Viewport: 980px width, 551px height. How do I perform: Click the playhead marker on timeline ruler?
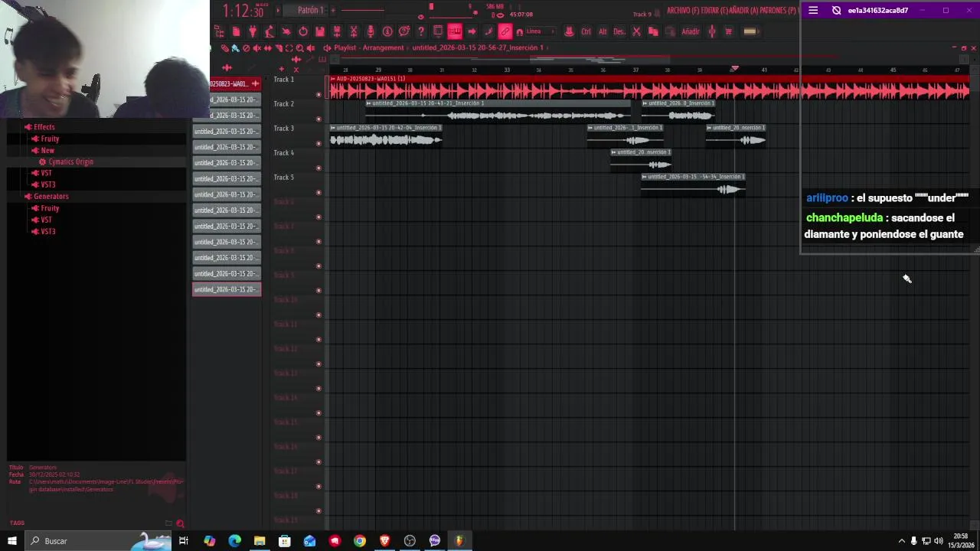[734, 70]
